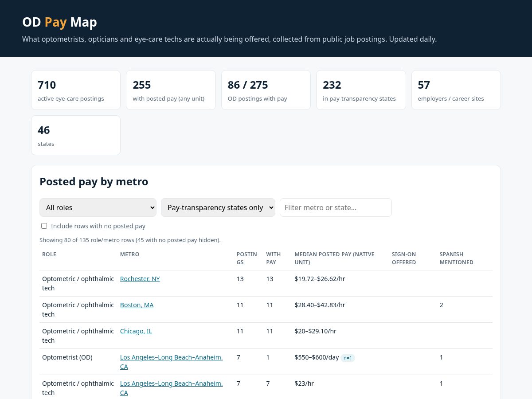Click the Spanish mentioned count 2 for Boston
The image size is (532, 399).
pyautogui.click(x=441, y=305)
